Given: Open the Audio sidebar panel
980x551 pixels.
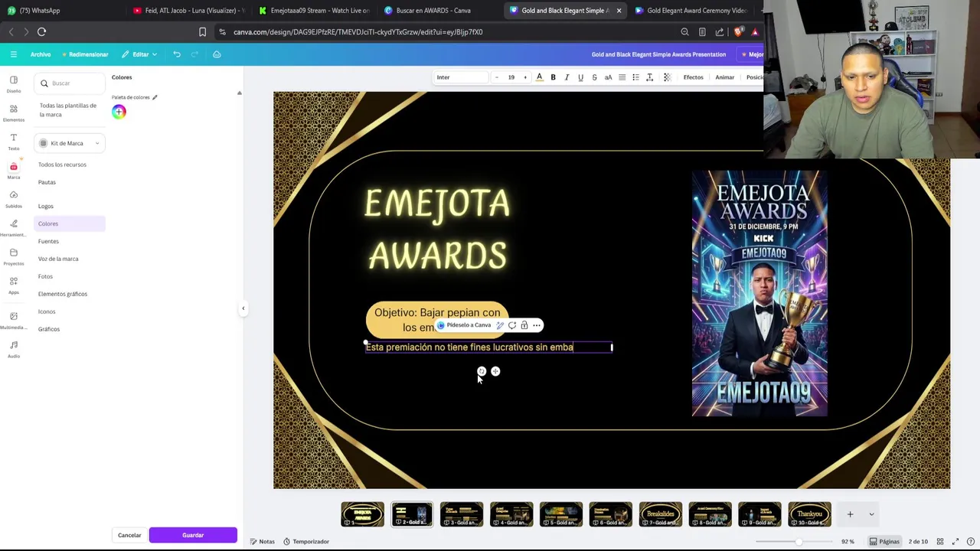Looking at the screenshot, I should click(x=13, y=349).
